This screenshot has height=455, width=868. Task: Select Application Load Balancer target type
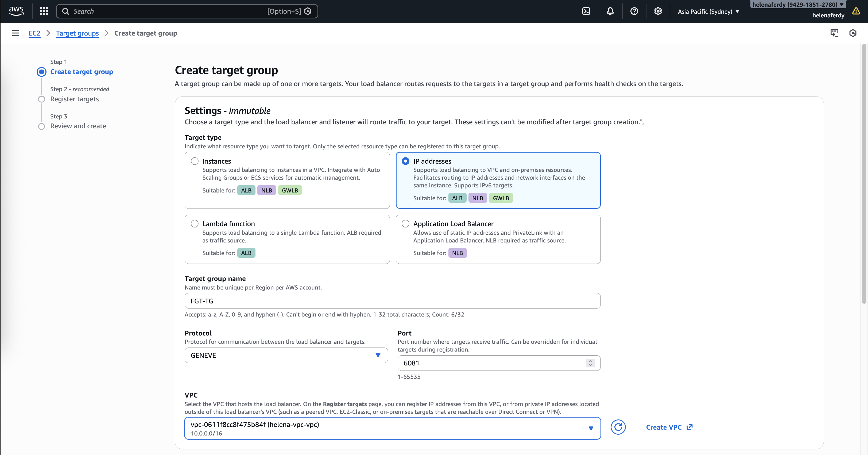(406, 224)
